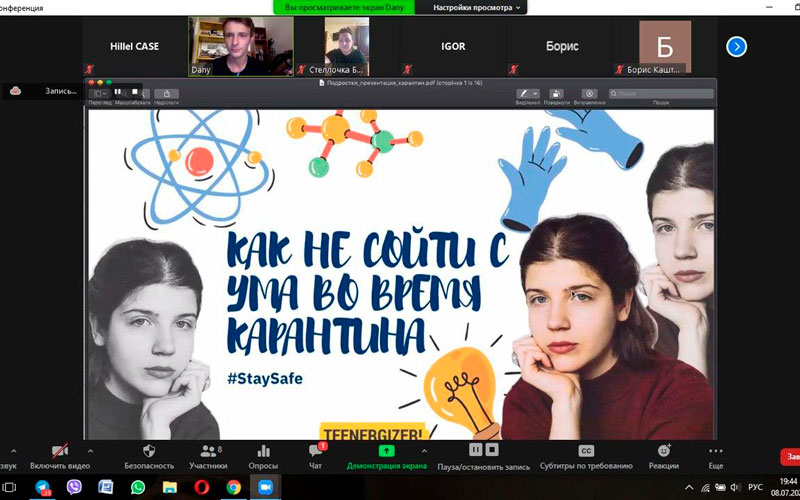The height and width of the screenshot is (500, 800).
Task: Turn on video with the camera icon
Action: pos(60,451)
